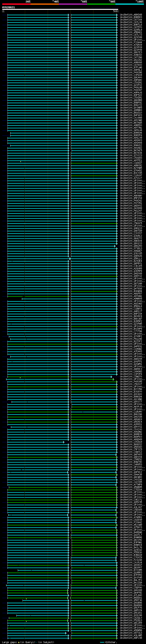Select hit label UniRef100_C4J988
Viewport: 146px width, 644px height.
(x=131, y=118)
